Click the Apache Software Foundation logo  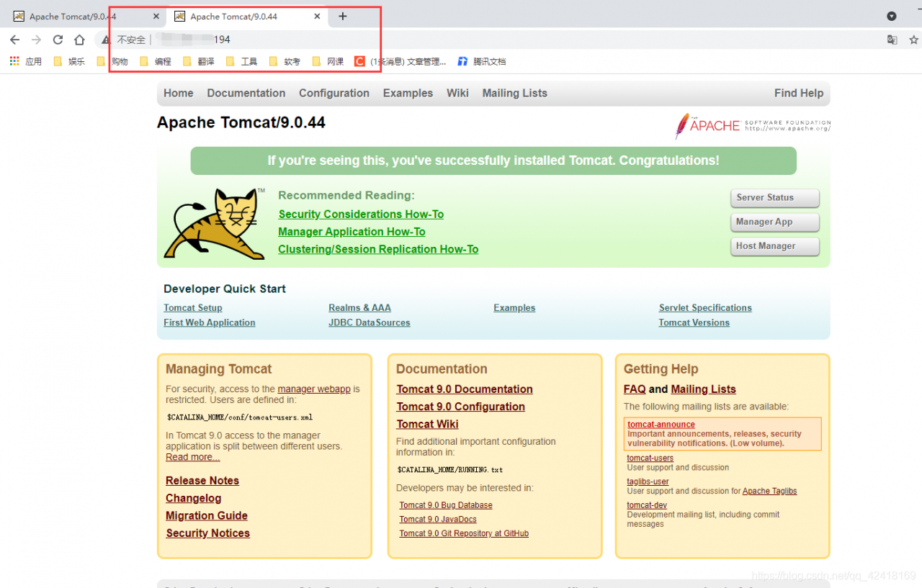(753, 125)
